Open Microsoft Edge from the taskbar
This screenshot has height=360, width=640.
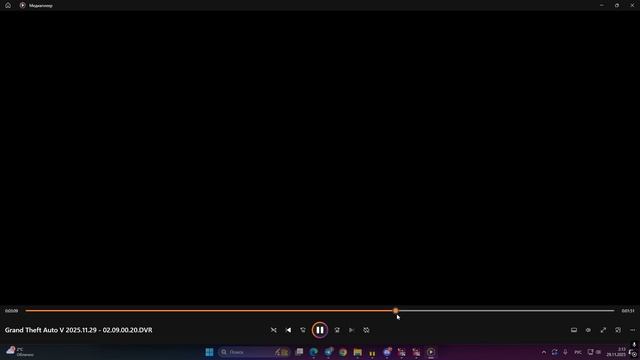click(x=313, y=352)
